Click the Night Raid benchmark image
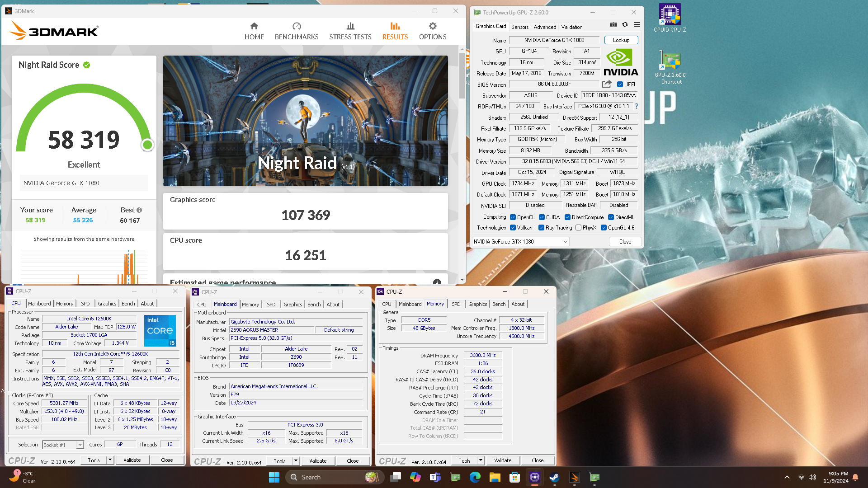The height and width of the screenshot is (488, 868). (306, 121)
